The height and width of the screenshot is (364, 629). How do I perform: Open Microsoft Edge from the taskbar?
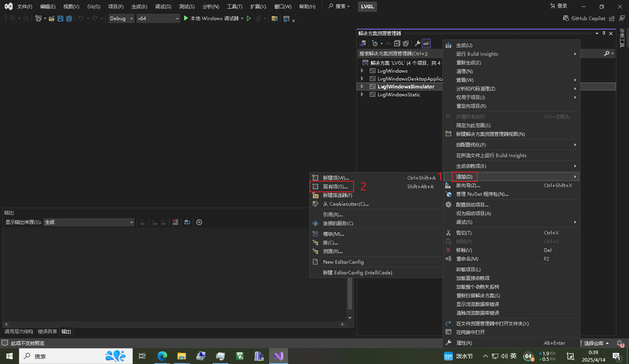pyautogui.click(x=162, y=356)
